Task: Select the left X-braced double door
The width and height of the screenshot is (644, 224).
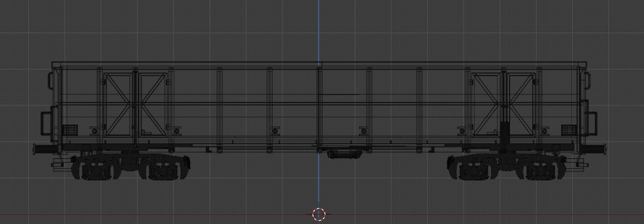Action: tap(135, 104)
